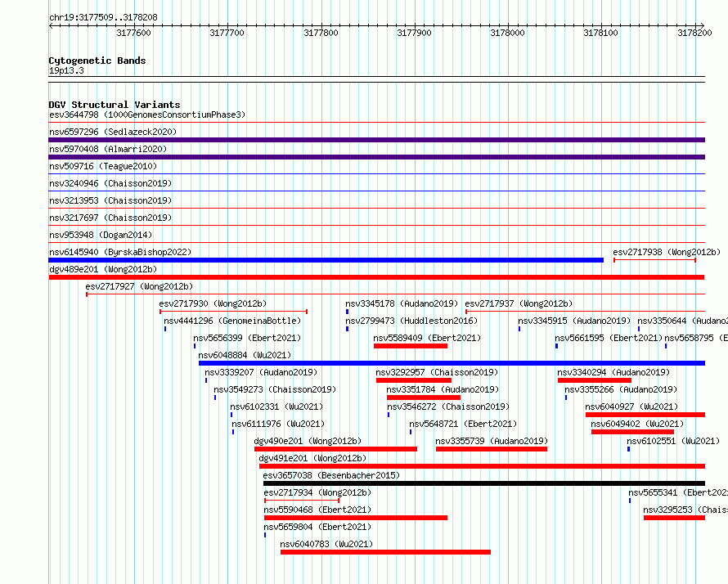Open the esv2717938 (Wong2012b) variant label
This screenshot has width=728, height=584.
coord(666,252)
